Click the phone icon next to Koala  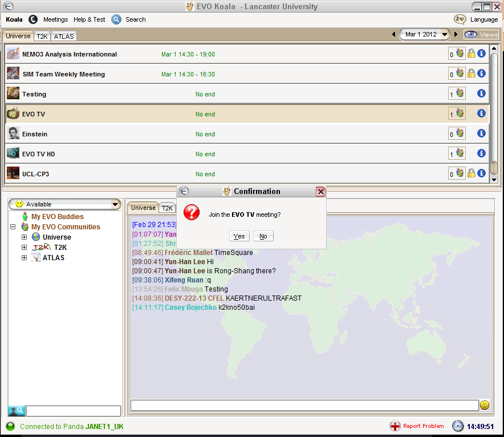[32, 19]
